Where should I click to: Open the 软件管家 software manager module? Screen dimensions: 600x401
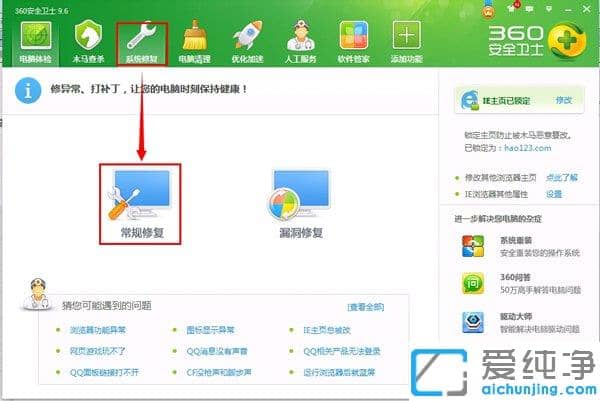coord(354,43)
